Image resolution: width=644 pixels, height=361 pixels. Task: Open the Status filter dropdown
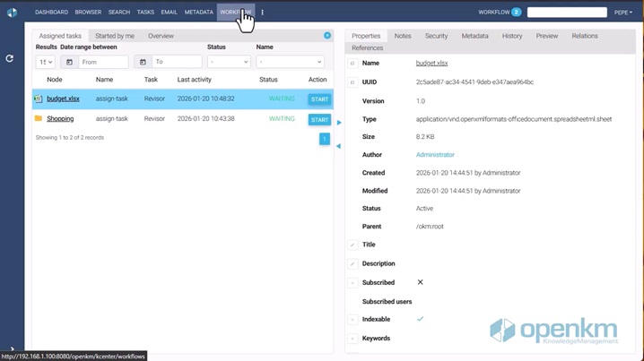[229, 62]
